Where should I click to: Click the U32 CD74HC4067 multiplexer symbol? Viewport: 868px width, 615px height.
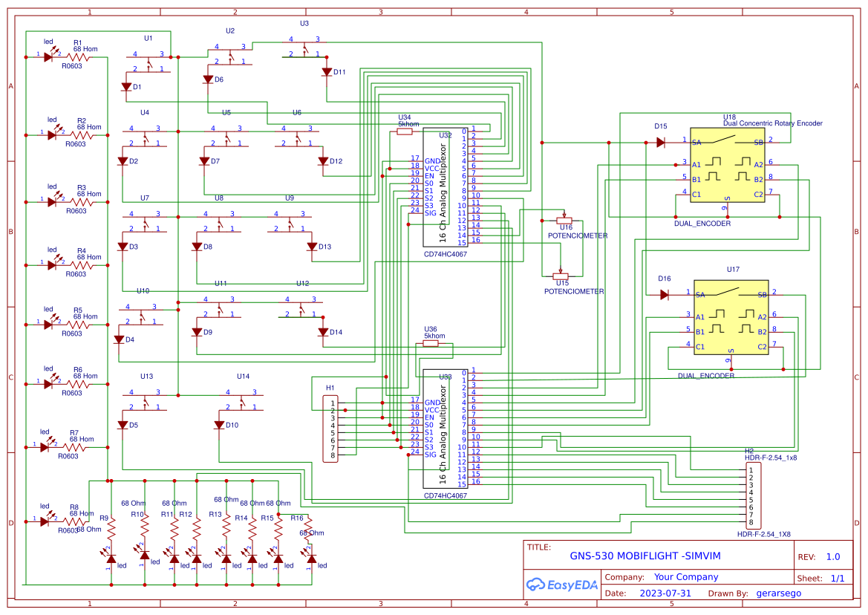tap(444, 186)
